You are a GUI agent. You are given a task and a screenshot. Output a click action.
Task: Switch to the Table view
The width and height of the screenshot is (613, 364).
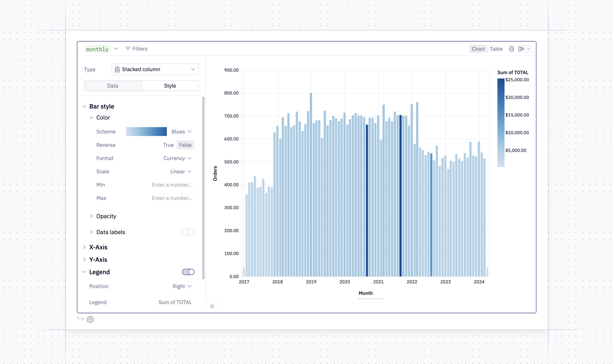pos(496,49)
